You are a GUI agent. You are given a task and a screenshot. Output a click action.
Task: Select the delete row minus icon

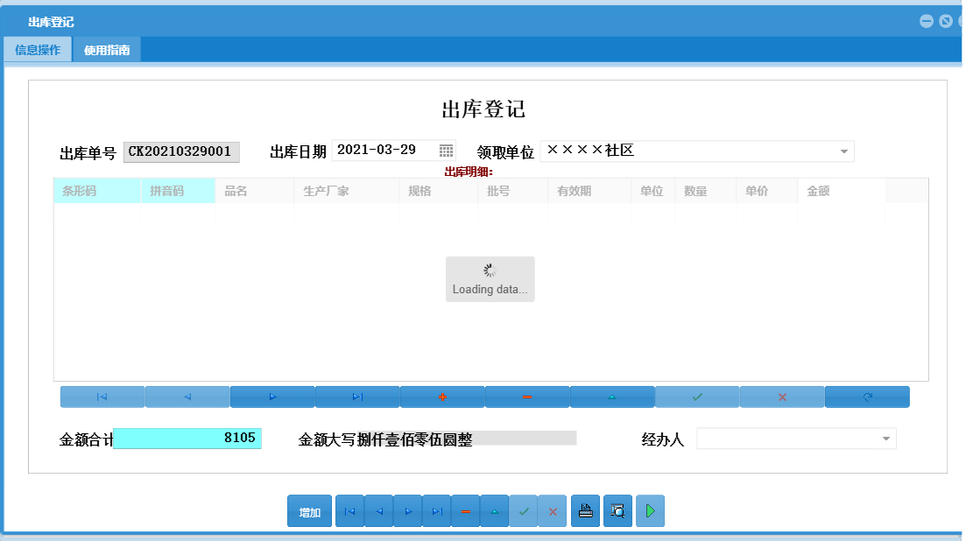(526, 397)
